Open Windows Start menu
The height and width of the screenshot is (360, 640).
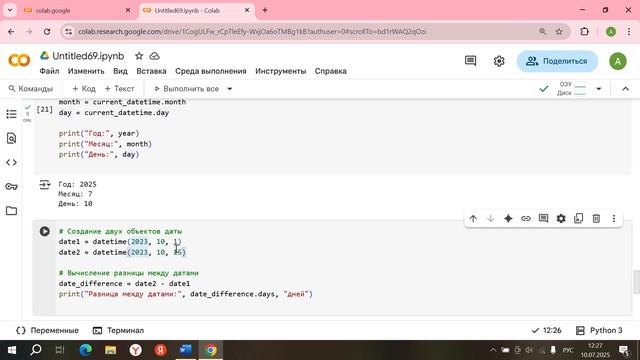(x=11, y=350)
